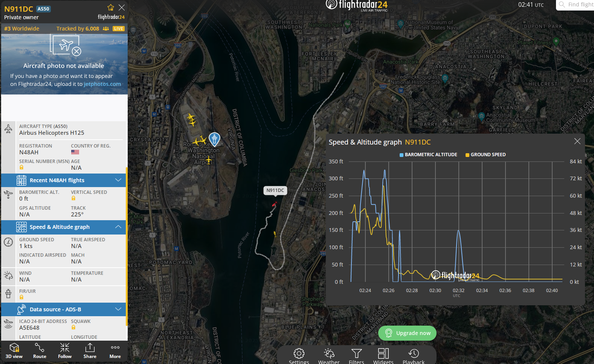
Task: Click the Find flight search field
Action: click(575, 5)
